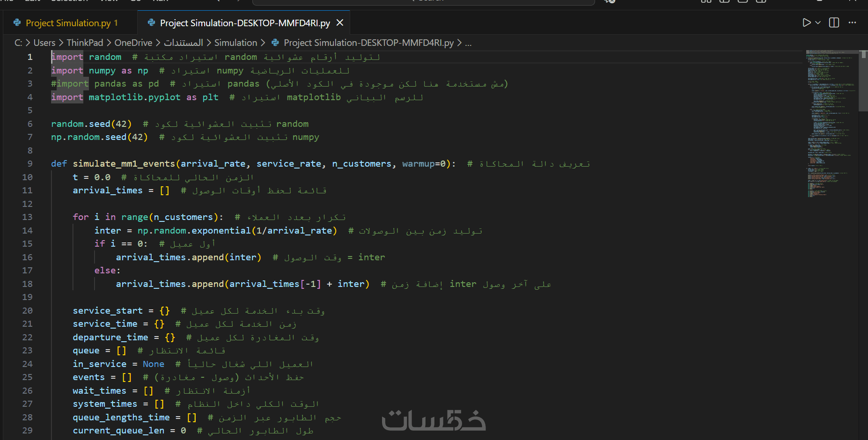Place cursor on 'simulate_mm1_events' function name
Viewport: 868px width, 440px height.
(124, 164)
